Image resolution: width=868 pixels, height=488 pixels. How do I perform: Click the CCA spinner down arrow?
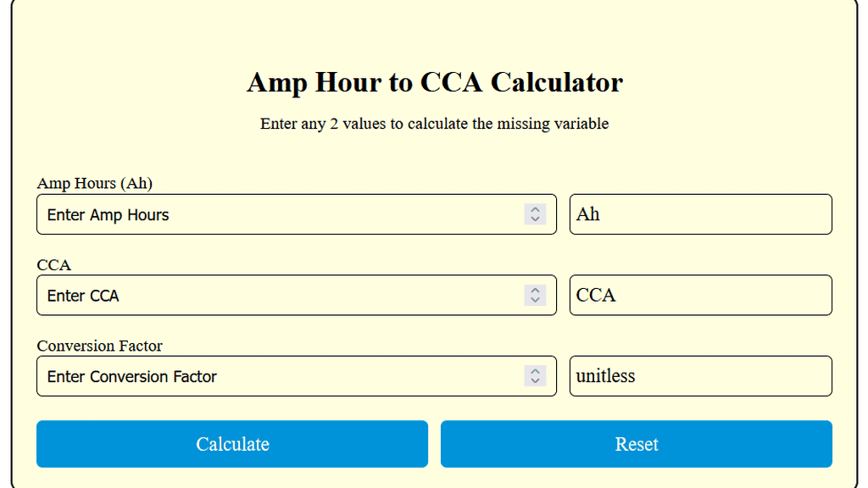(x=535, y=301)
